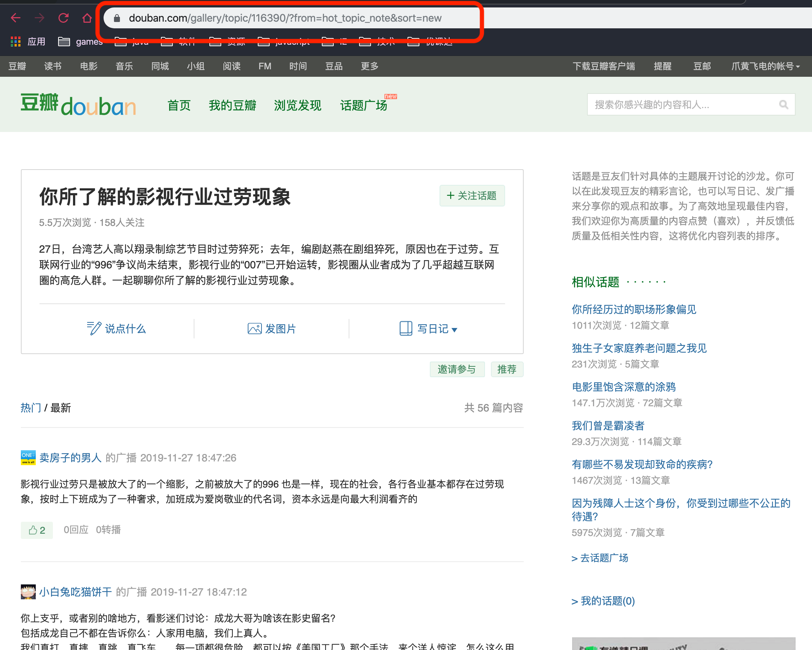Open the 爪黄飞电的帐号 account dropdown
The width and height of the screenshot is (812, 650).
(x=766, y=66)
